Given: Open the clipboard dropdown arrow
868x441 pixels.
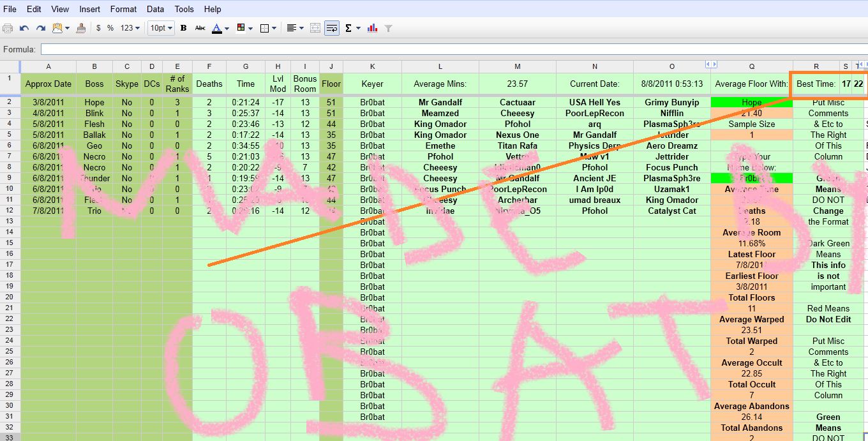Looking at the screenshot, I should coord(67,28).
